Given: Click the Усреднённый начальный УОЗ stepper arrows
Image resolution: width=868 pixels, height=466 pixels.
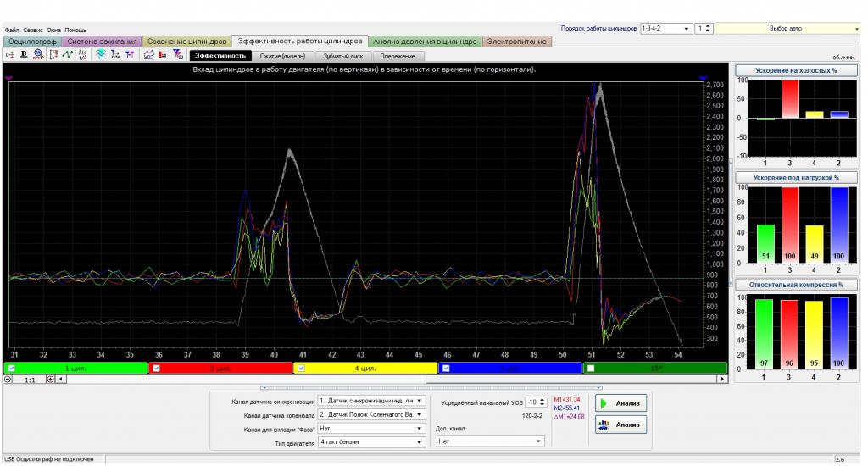Looking at the screenshot, I should pos(542,402).
